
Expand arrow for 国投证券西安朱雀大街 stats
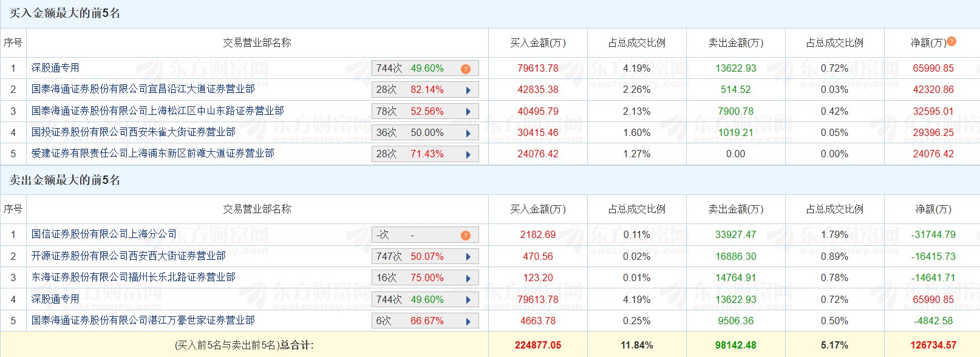468,133
